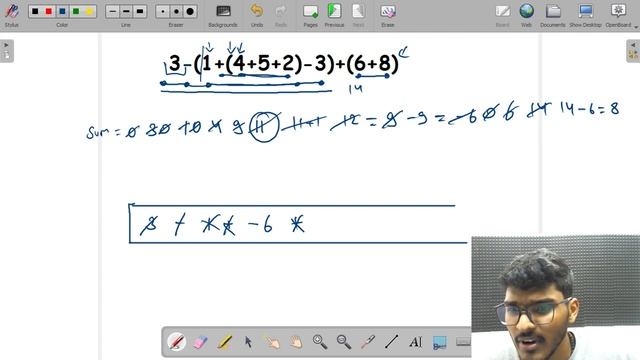The height and width of the screenshot is (360, 640).
Task: Select the Zoom out tool
Action: coord(344,342)
